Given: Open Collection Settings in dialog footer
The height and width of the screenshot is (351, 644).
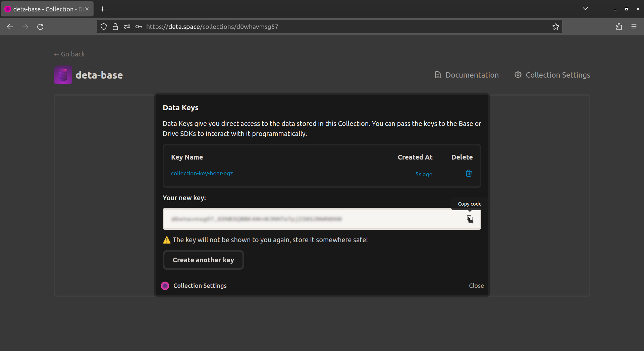Looking at the screenshot, I should coord(200,286).
